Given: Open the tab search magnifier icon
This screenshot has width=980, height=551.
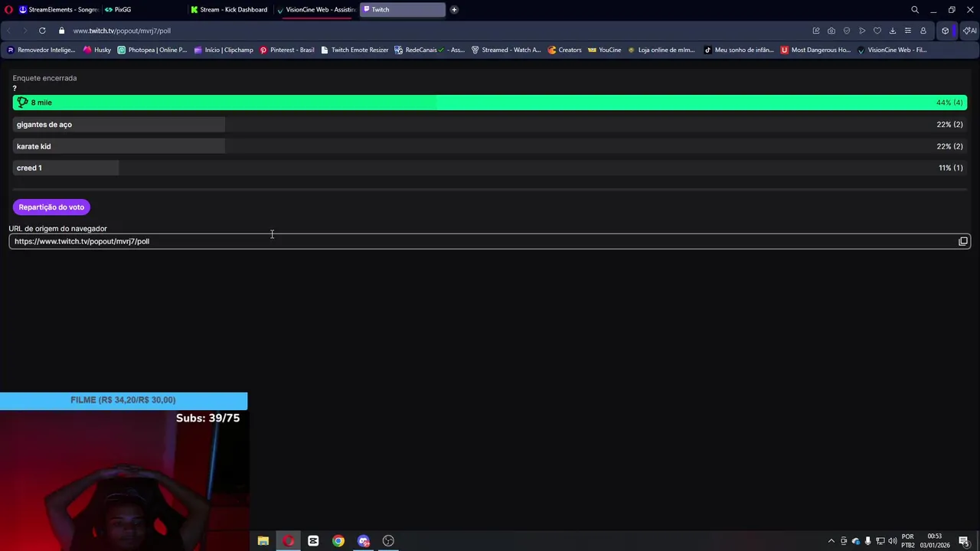Looking at the screenshot, I should [x=915, y=9].
